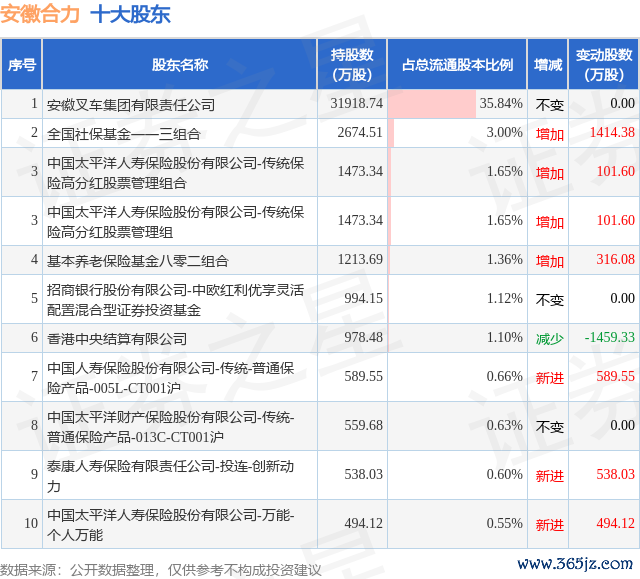Select shareholder 香港中央结算有限公司
The image size is (640, 579).
pyautogui.click(x=117, y=338)
